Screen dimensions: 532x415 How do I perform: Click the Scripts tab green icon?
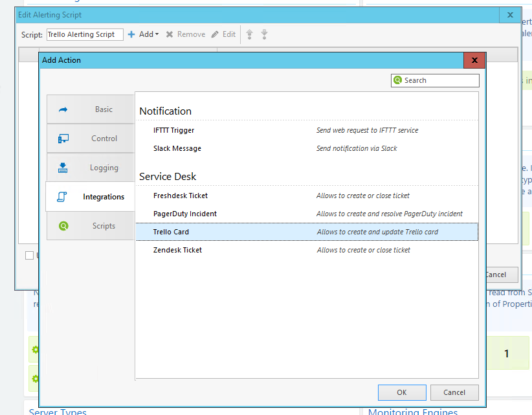click(63, 226)
